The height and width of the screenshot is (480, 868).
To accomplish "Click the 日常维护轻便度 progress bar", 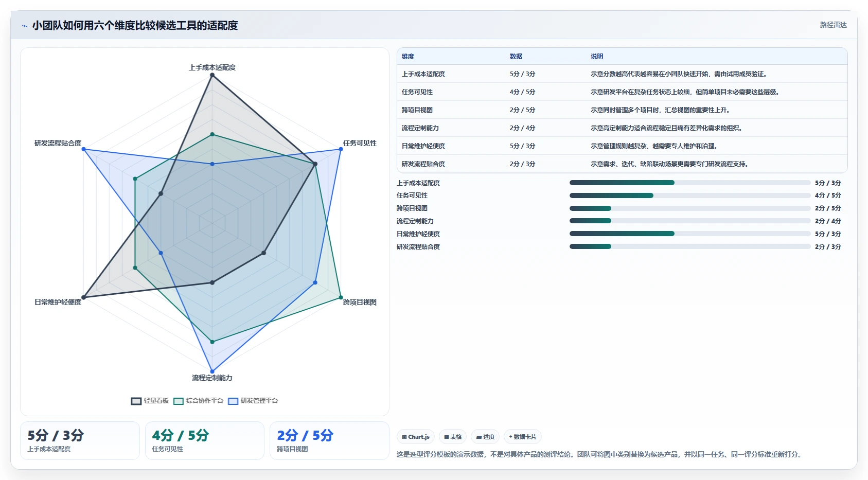I will [690, 234].
